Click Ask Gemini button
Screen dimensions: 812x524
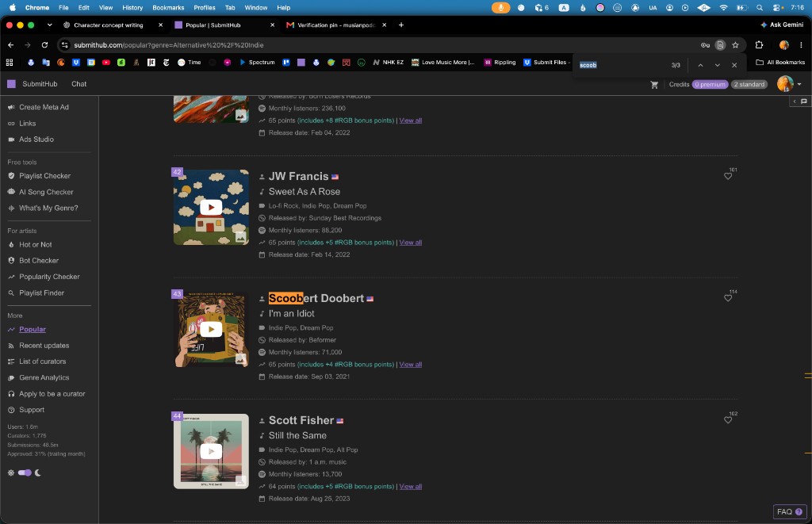(782, 25)
